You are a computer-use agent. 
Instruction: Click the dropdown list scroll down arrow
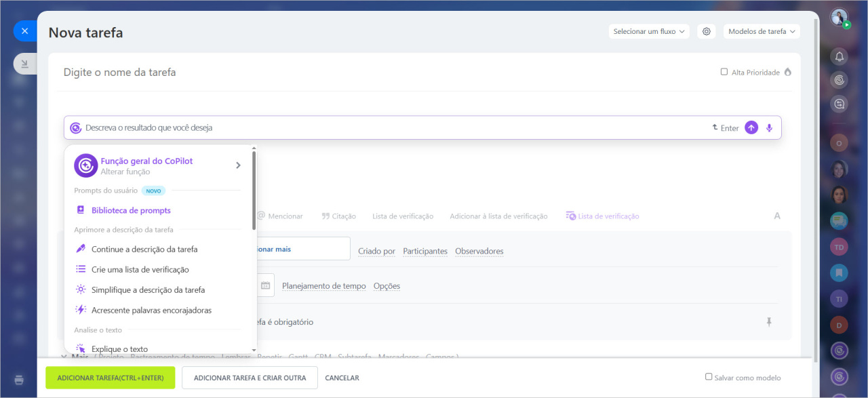(254, 351)
